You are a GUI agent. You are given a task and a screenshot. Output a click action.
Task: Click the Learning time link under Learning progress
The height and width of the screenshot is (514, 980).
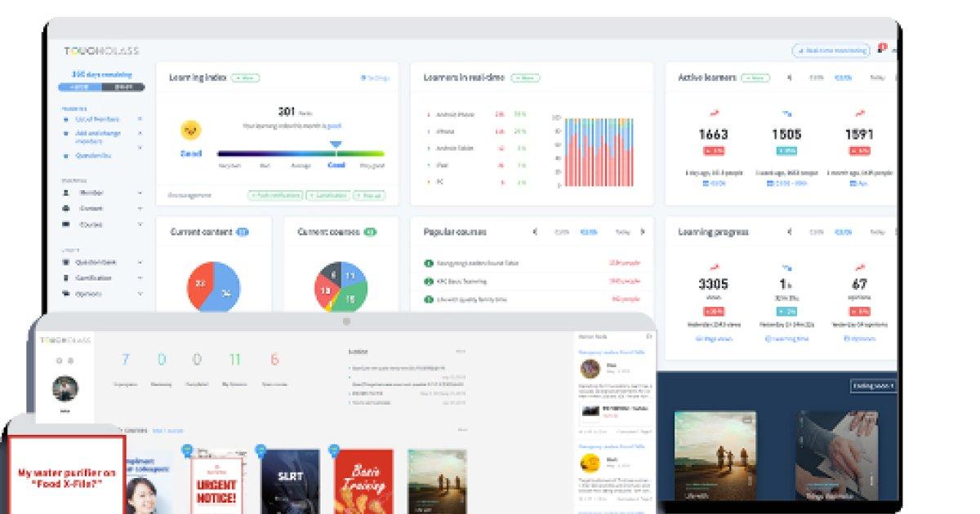[x=786, y=338]
